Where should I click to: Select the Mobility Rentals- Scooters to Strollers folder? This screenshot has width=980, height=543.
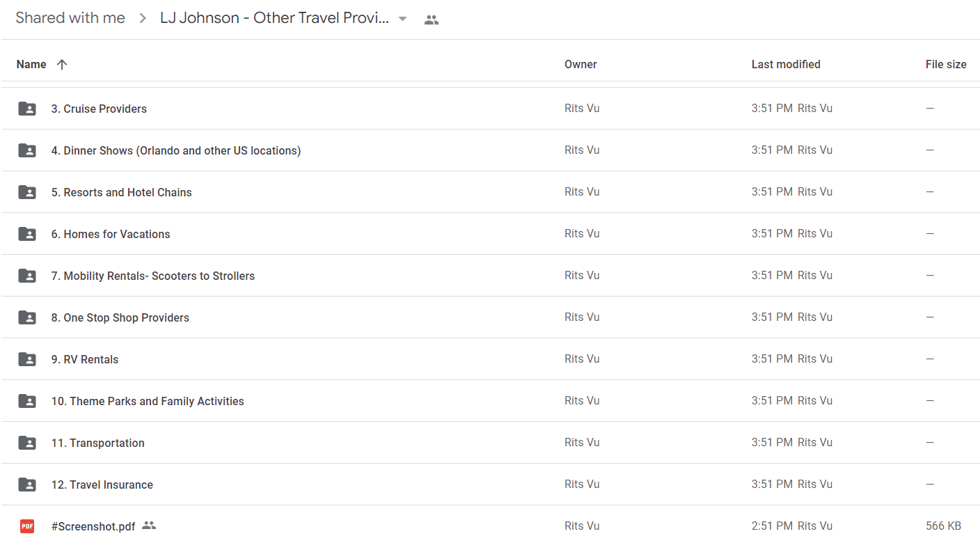(x=490, y=276)
